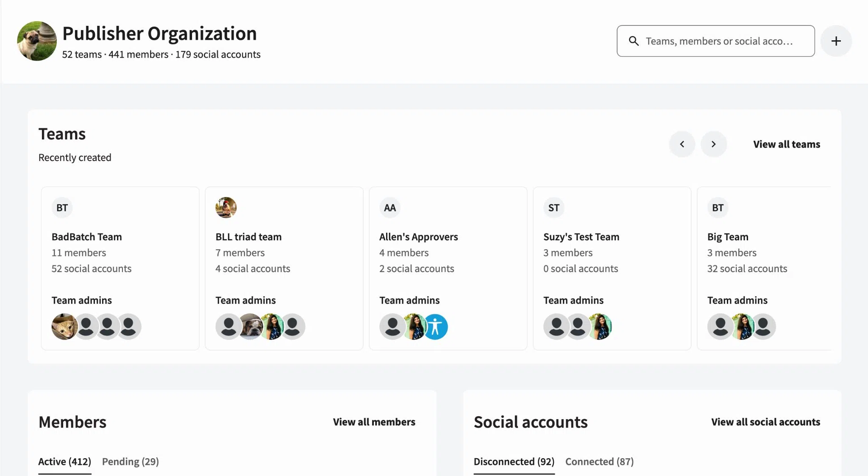Image resolution: width=868 pixels, height=476 pixels.
Task: Switch to Pending (29) members tab
Action: coord(131,462)
